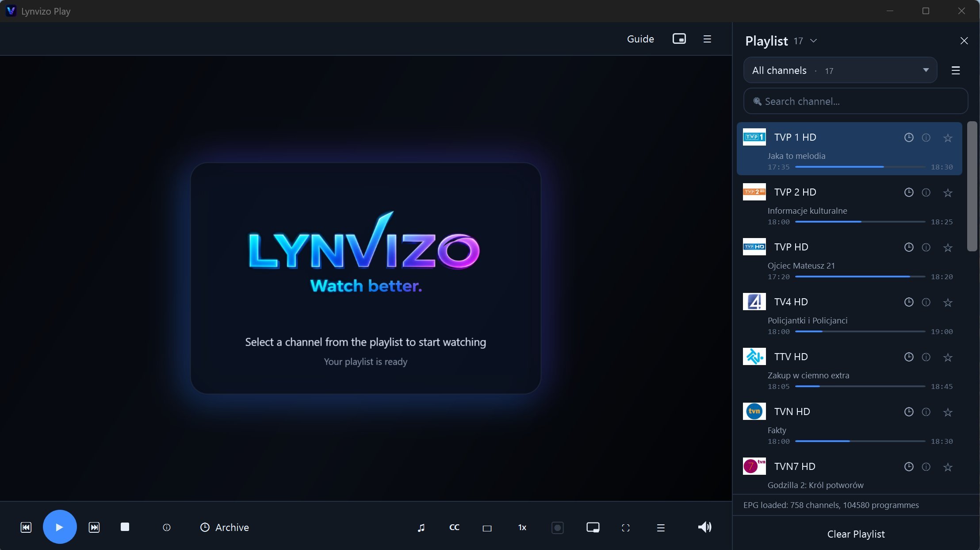Open archive clock for TVP 1 HD
Viewport: 980px width, 550px height.
click(x=909, y=138)
